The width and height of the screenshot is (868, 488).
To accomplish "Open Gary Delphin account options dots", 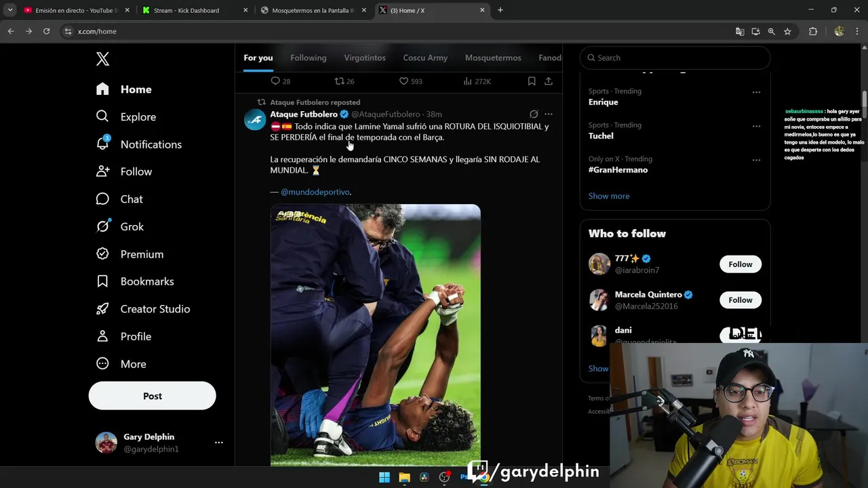I will (218, 443).
